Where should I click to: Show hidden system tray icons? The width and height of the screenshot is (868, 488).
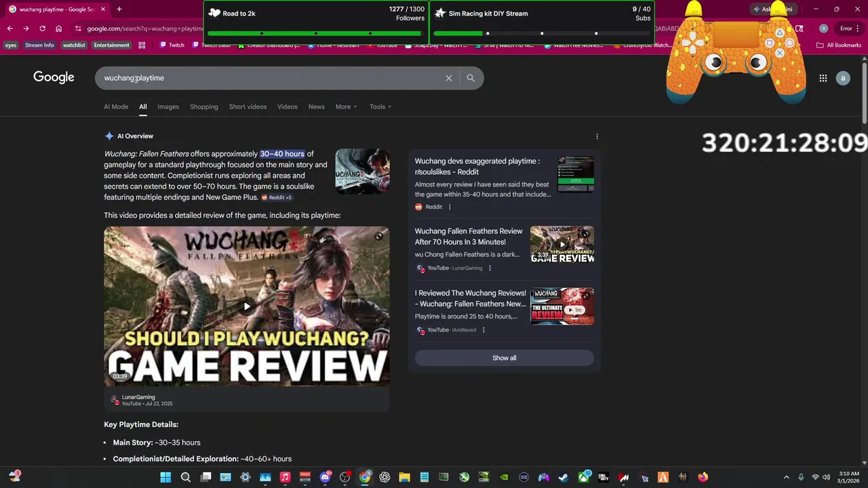point(786,477)
